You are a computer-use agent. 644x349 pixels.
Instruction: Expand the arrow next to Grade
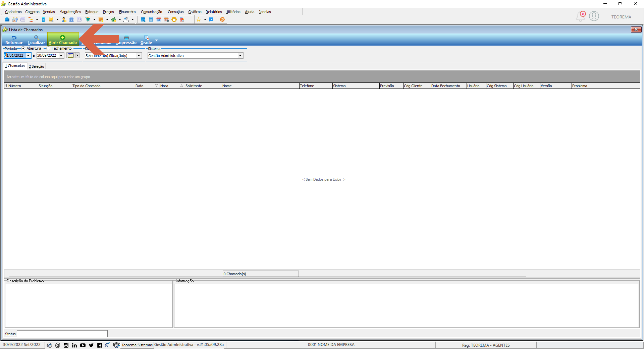pos(156,40)
